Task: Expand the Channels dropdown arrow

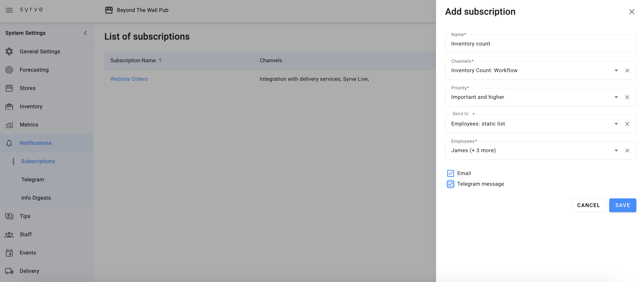Action: pyautogui.click(x=616, y=70)
